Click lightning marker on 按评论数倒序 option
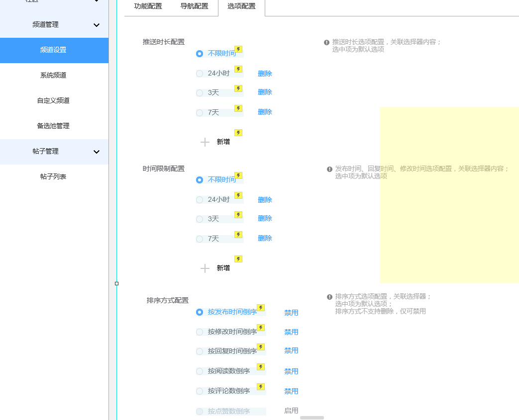Screen dimensions: 519x420 click(x=261, y=387)
